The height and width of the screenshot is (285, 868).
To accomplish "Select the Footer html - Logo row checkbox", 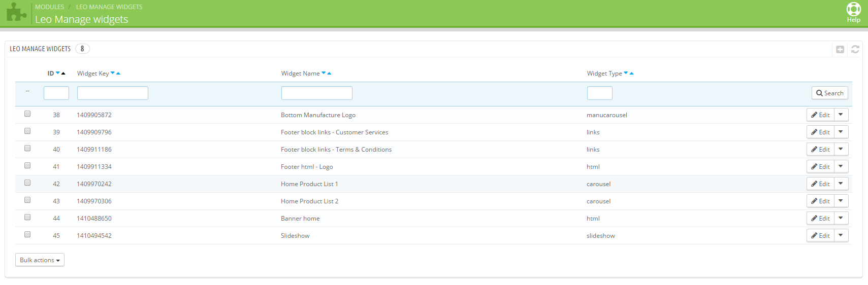I will click(27, 166).
